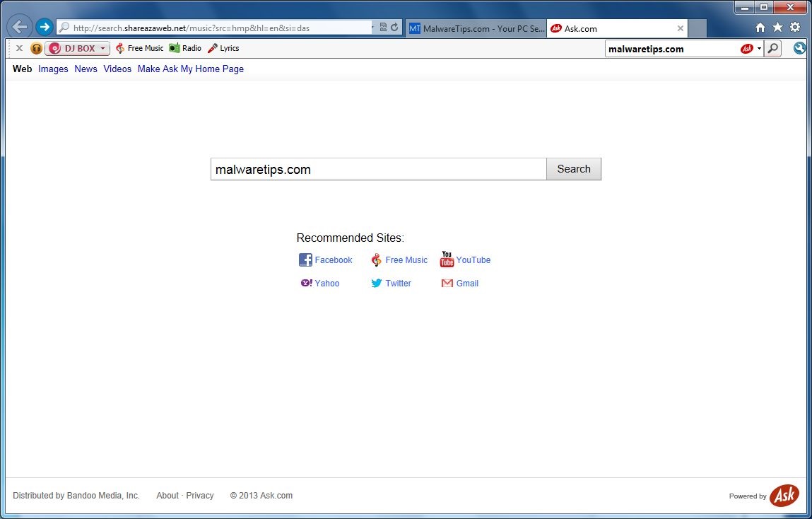Open the Gmail recommended site
812x519 pixels.
[x=467, y=284]
